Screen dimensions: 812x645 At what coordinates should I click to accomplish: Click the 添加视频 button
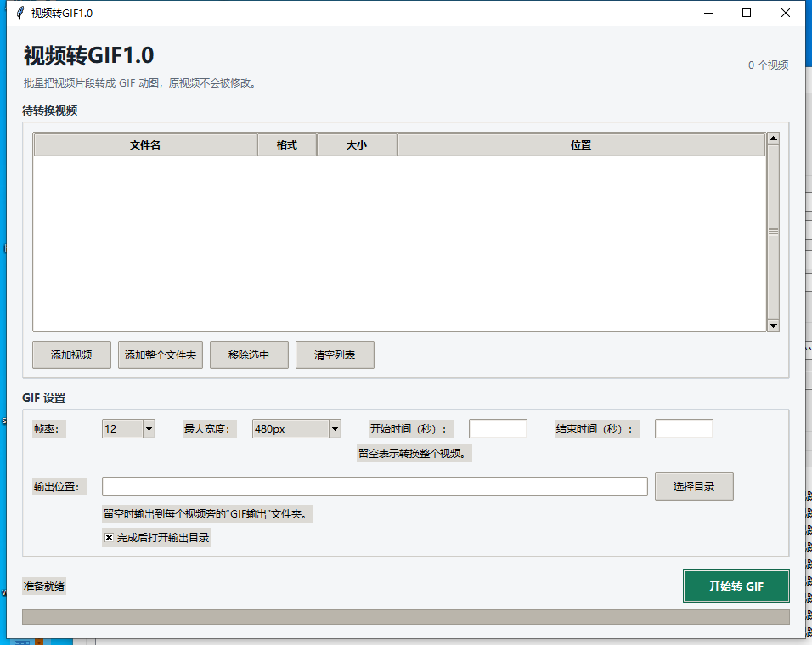[x=71, y=355]
